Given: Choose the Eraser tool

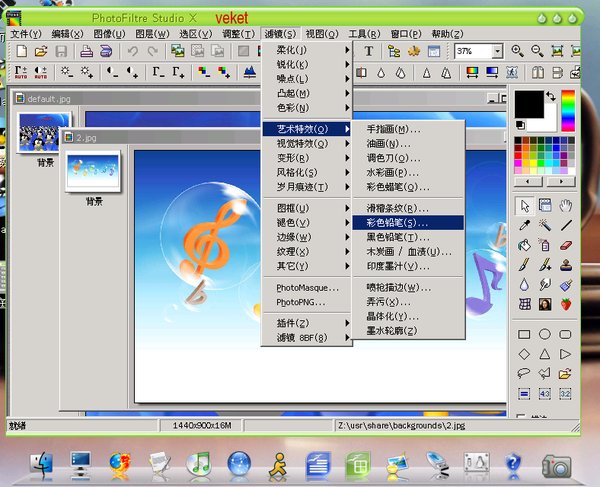Looking at the screenshot, I should [x=566, y=245].
